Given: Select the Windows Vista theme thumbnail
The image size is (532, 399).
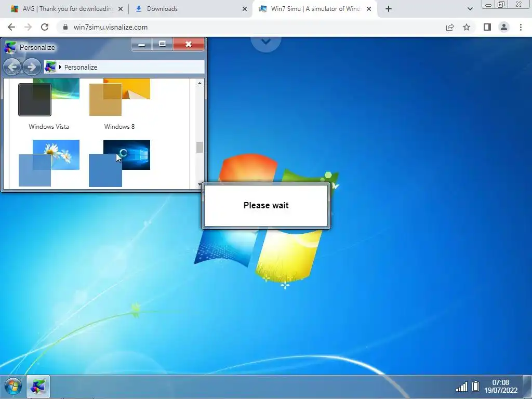Looking at the screenshot, I should [x=49, y=97].
